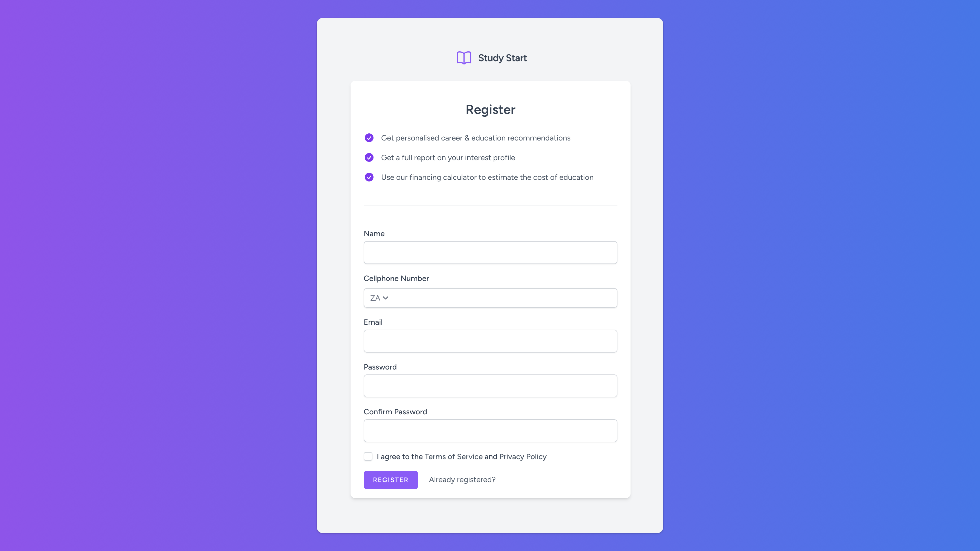
Task: Click the Confirm Password input field
Action: 490,430
